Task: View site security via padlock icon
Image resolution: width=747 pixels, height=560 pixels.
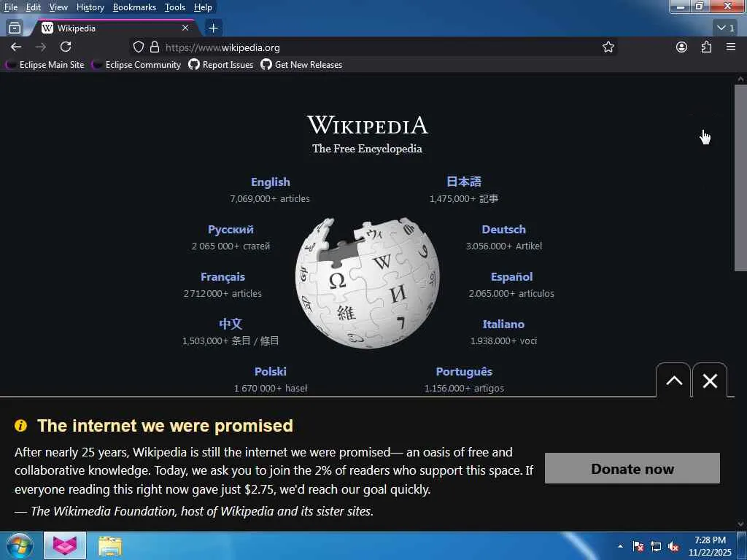Action: (x=155, y=47)
